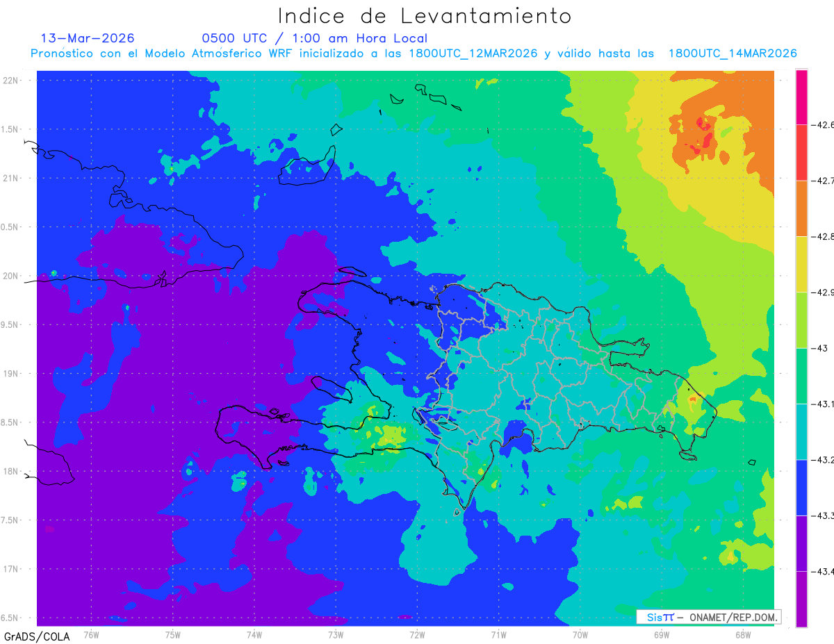Click the magenta swatch at the top of the color bar
This screenshot has width=834, height=644.
pos(801,97)
